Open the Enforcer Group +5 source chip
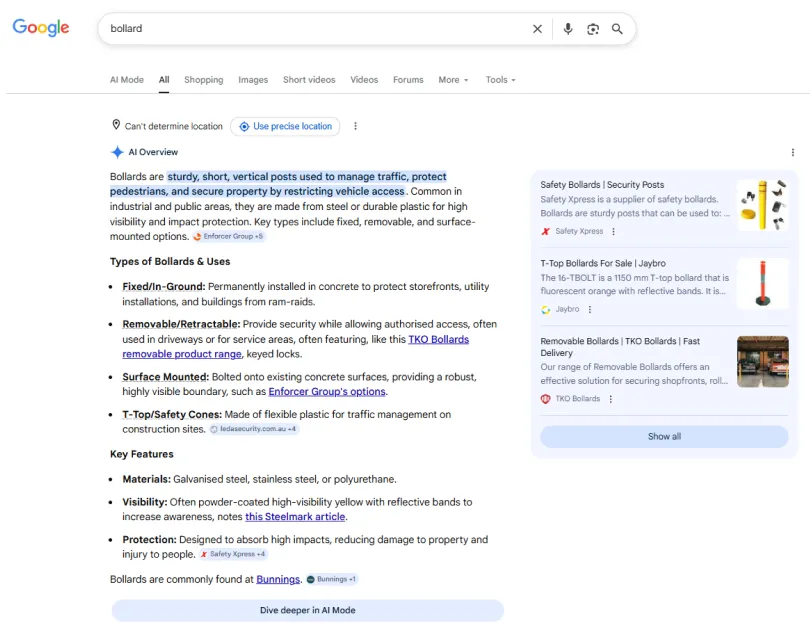810x630 pixels. pos(228,237)
